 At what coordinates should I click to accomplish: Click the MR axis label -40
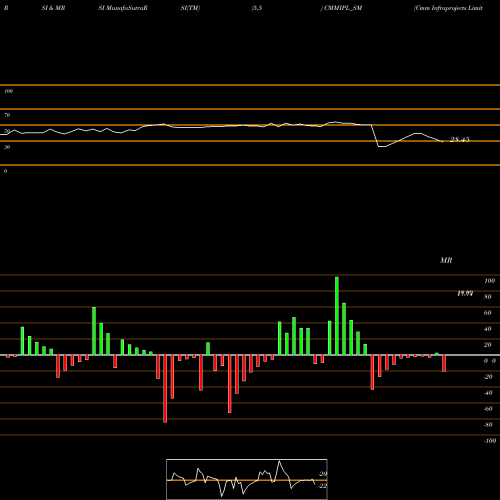tap(488, 393)
